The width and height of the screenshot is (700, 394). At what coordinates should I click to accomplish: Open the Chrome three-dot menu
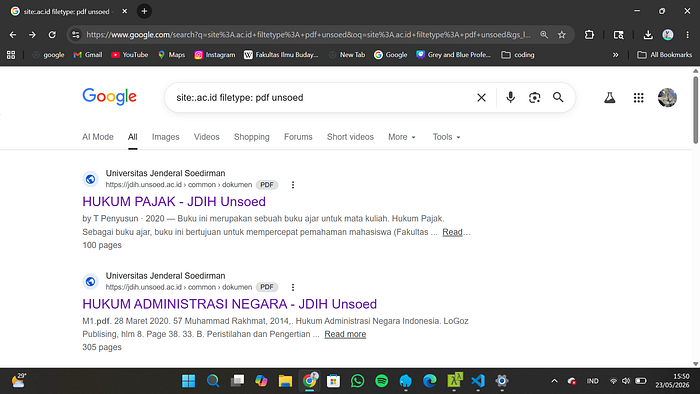click(x=688, y=35)
